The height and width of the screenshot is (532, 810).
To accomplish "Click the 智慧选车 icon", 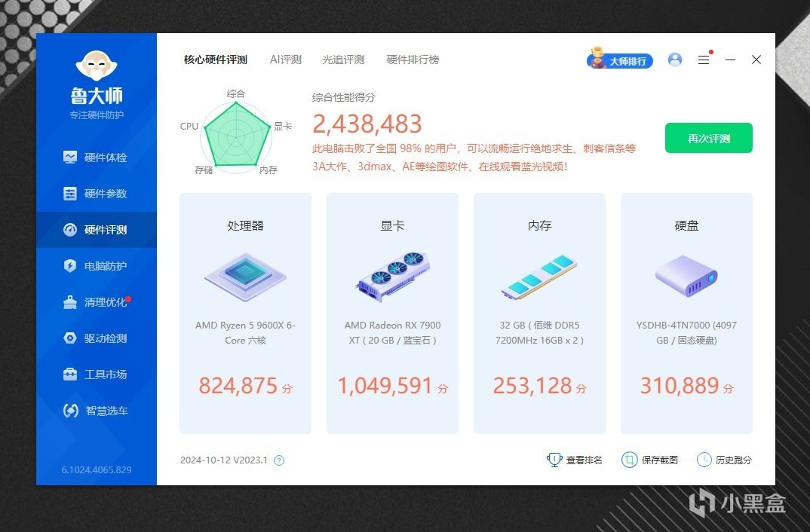I will click(x=70, y=410).
